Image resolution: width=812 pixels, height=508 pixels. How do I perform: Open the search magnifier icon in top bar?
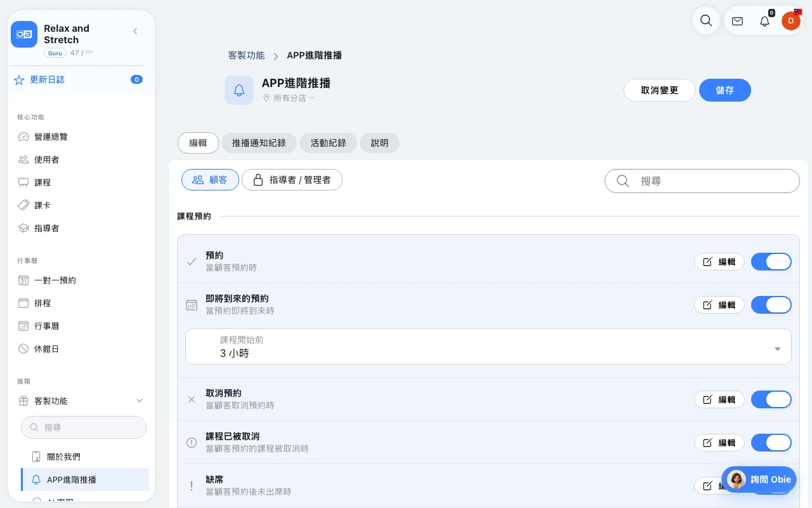pyautogui.click(x=705, y=20)
